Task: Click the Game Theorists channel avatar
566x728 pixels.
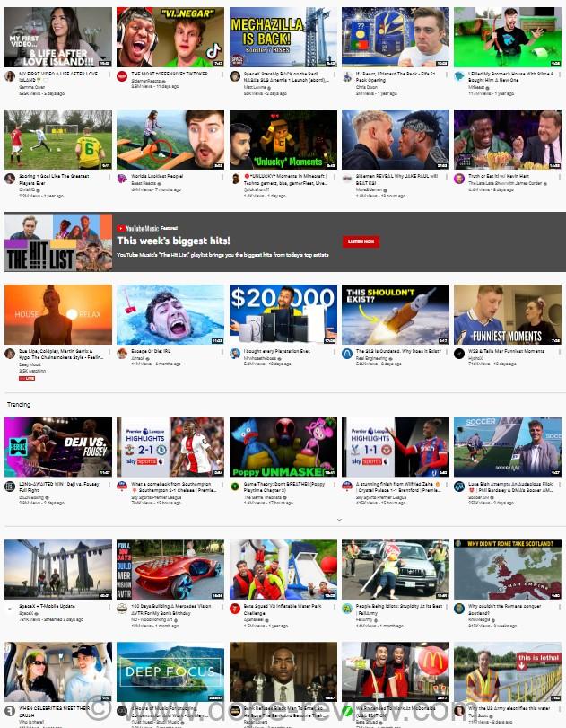Action: click(x=234, y=485)
